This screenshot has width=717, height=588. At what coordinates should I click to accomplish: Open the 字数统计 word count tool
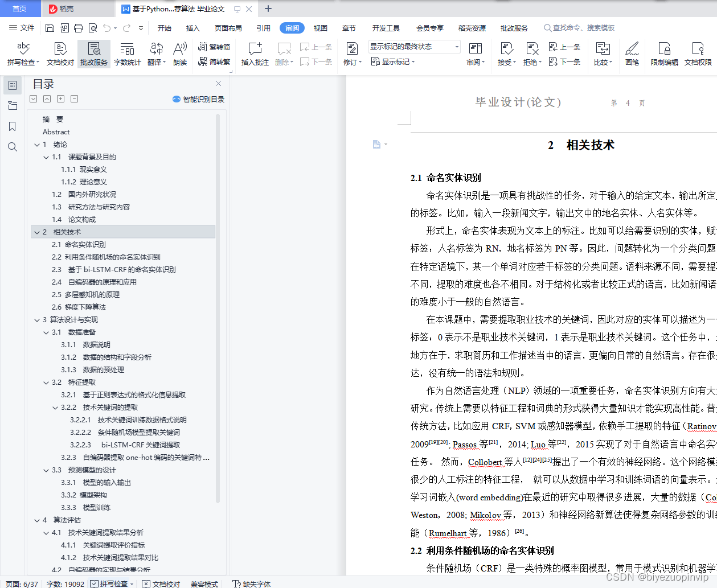click(127, 54)
